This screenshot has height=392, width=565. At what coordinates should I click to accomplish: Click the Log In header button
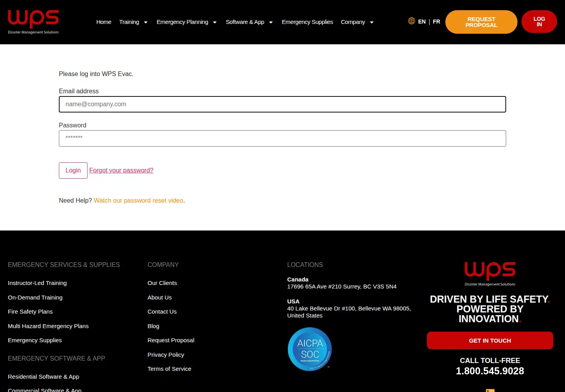tap(539, 22)
